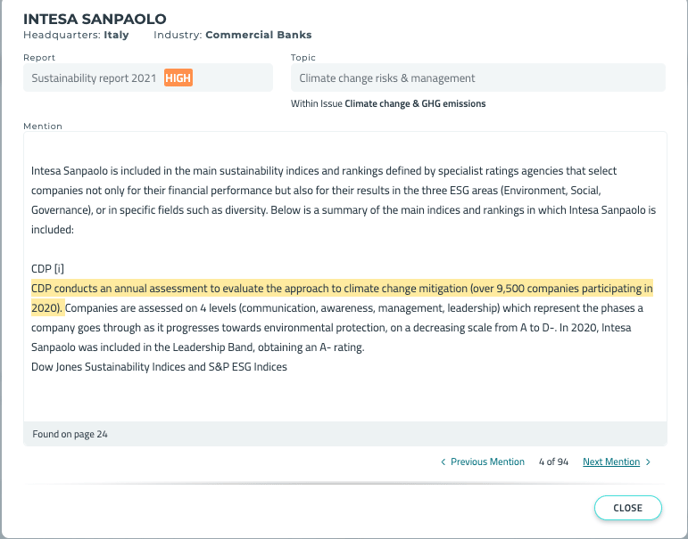Viewport: 688px width, 539px height.
Task: Open the Climate change risks & management topic field
Action: click(478, 78)
